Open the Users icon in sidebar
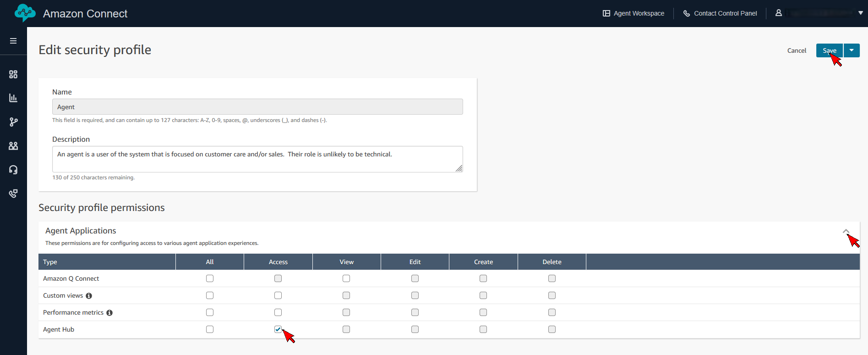 click(13, 146)
